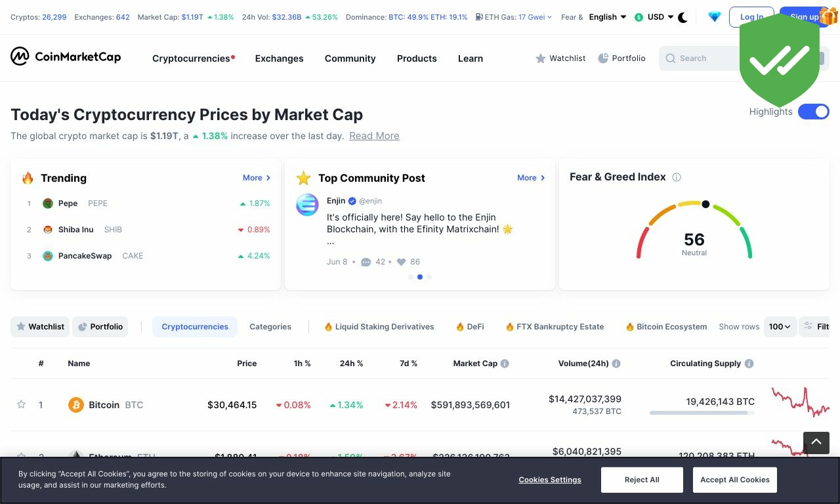Select the third carousel dot
The image size is (840, 504).
[x=429, y=277]
